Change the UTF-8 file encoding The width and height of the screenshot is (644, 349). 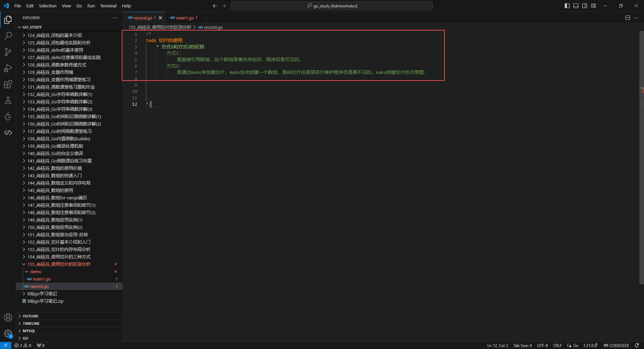click(542, 345)
